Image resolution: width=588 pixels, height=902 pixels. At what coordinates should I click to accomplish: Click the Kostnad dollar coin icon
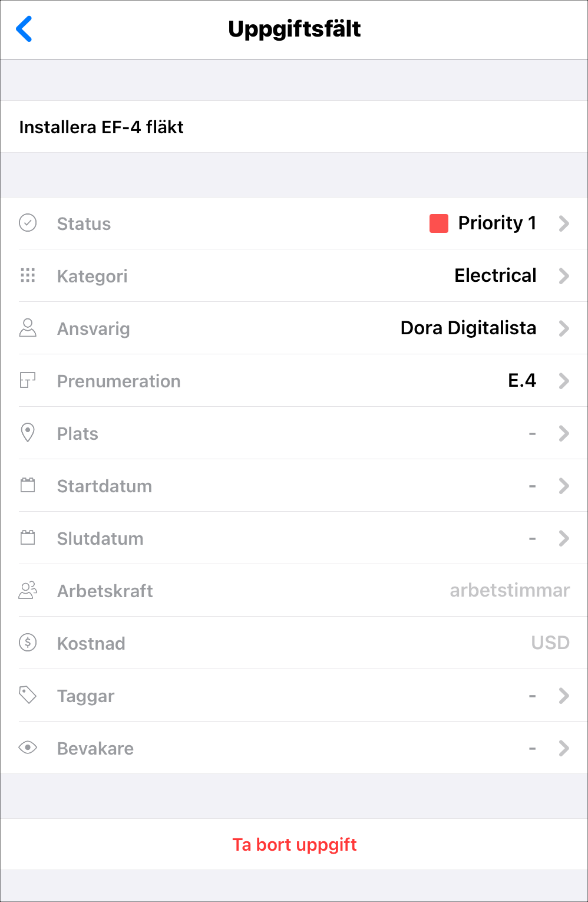[28, 643]
